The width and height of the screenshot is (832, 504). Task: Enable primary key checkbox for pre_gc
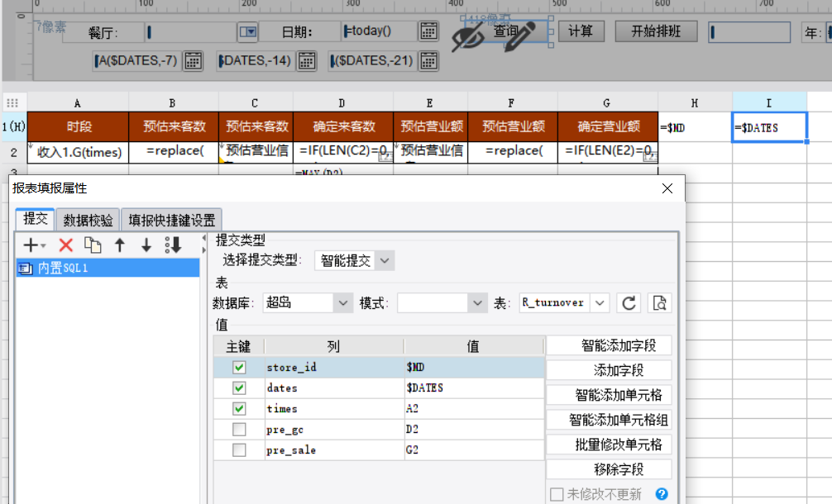coord(239,430)
